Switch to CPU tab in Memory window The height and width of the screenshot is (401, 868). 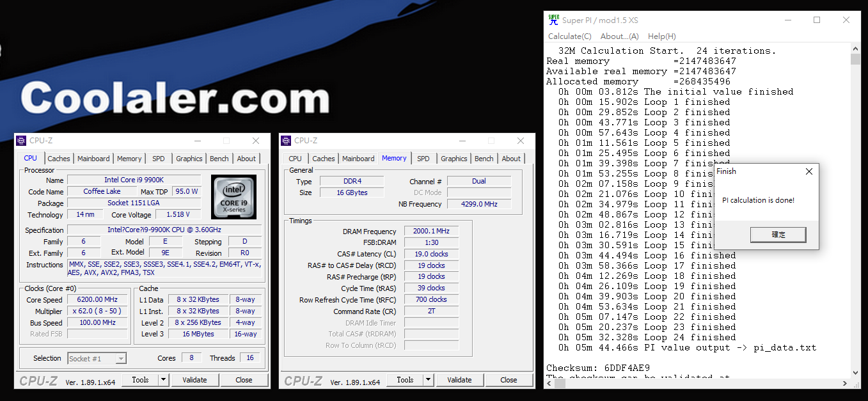295,159
